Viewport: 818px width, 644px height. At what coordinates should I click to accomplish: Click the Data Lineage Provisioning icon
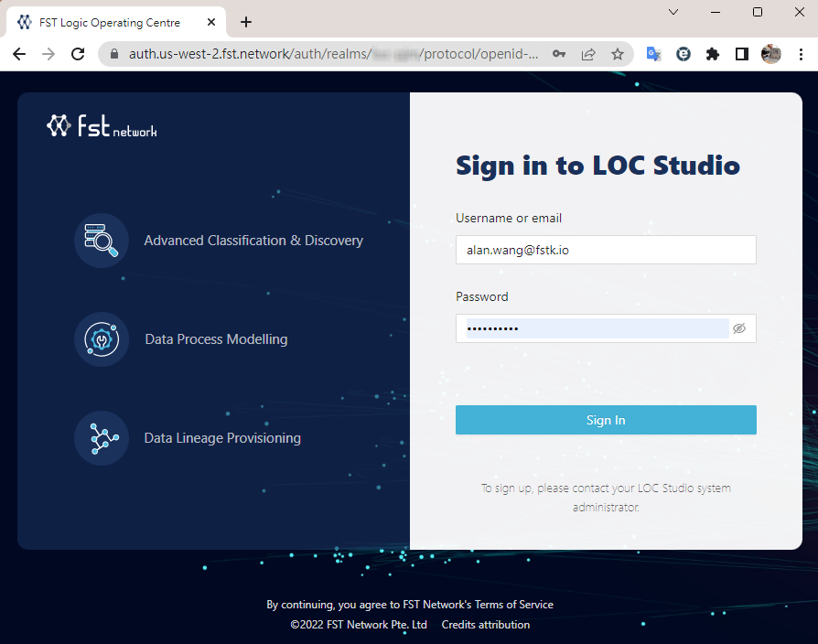[102, 438]
